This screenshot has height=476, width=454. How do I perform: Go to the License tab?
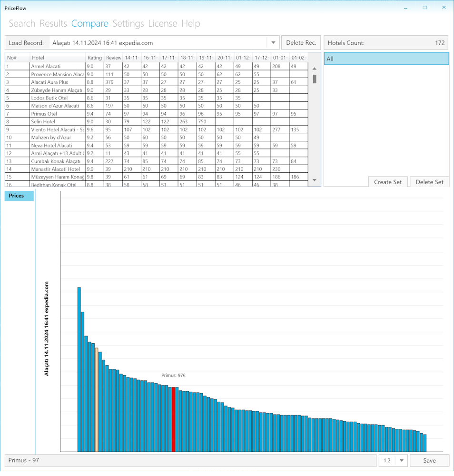pyautogui.click(x=163, y=23)
